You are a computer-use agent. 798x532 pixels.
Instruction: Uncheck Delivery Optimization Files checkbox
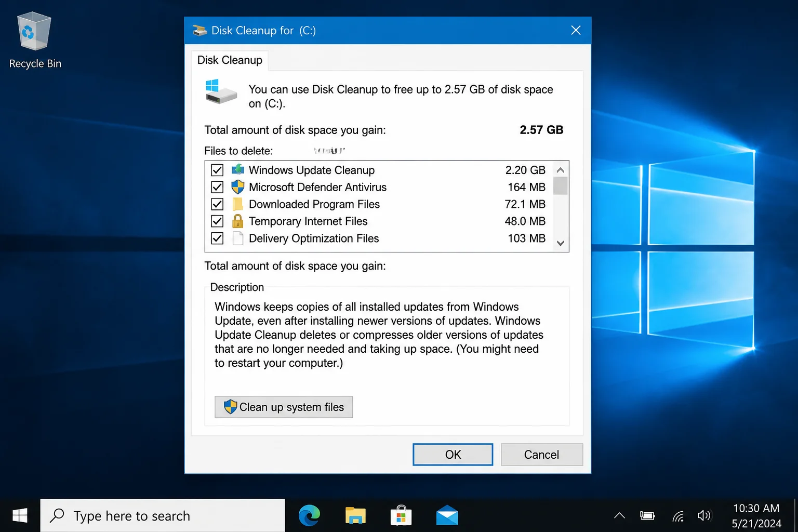pos(217,238)
